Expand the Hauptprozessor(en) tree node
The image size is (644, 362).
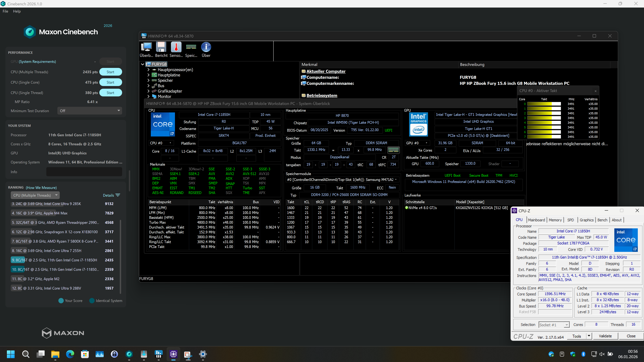[148, 70]
